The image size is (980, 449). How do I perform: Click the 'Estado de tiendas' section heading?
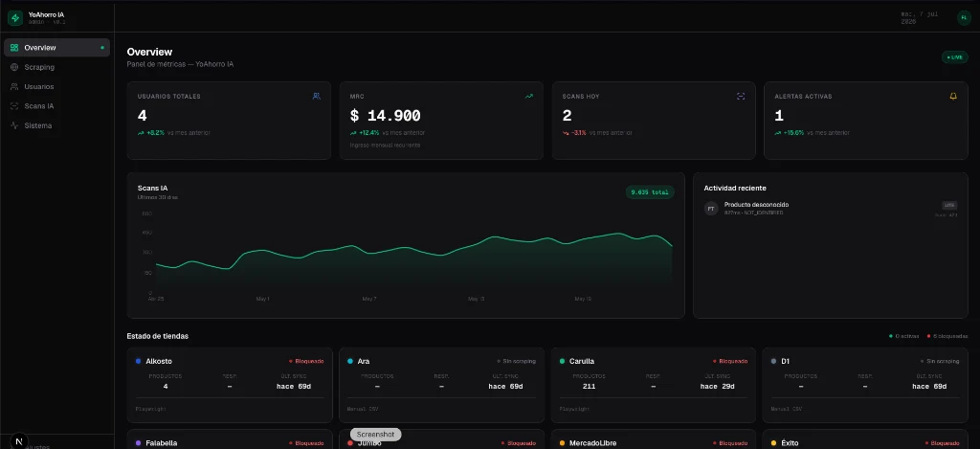point(158,336)
